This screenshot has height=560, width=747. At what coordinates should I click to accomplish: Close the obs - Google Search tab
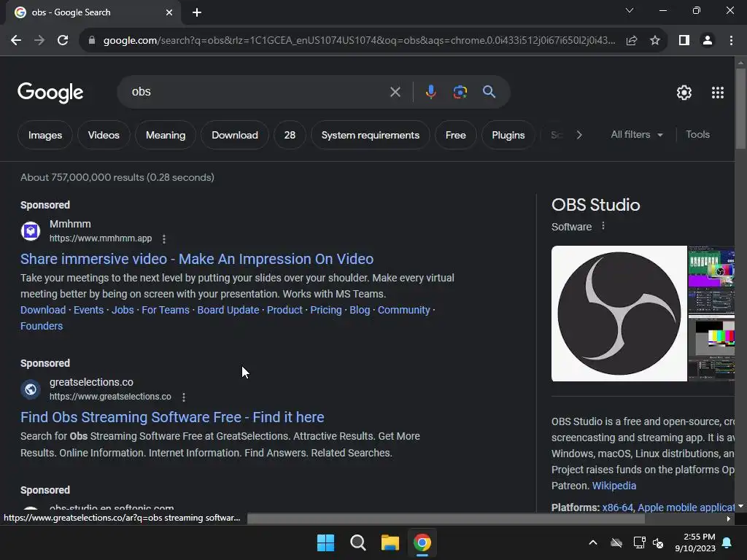(x=169, y=12)
